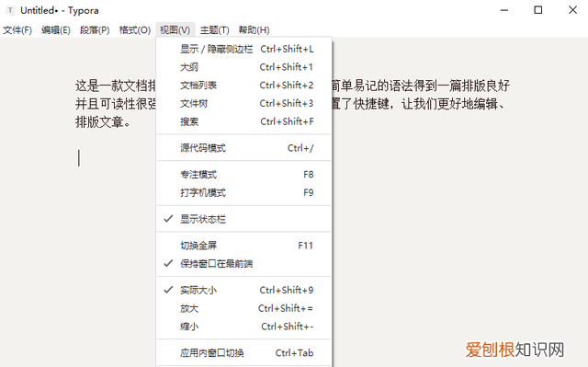Click the document text paragraph starting 这是一款文档
The image size is (588, 367).
click(292, 104)
